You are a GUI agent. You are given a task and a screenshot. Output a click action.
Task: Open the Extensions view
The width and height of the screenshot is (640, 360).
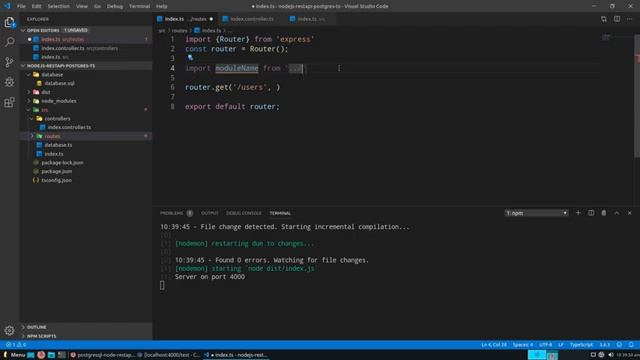pyautogui.click(x=9, y=102)
